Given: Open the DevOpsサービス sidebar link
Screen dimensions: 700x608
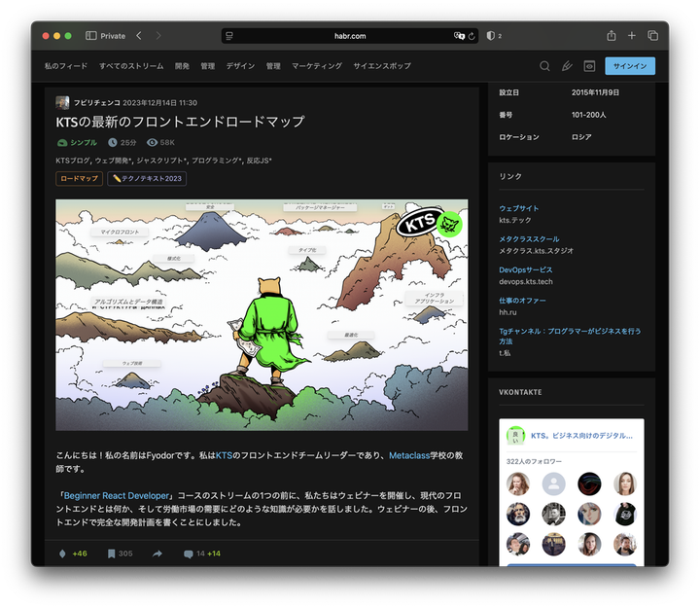Looking at the screenshot, I should click(x=525, y=269).
